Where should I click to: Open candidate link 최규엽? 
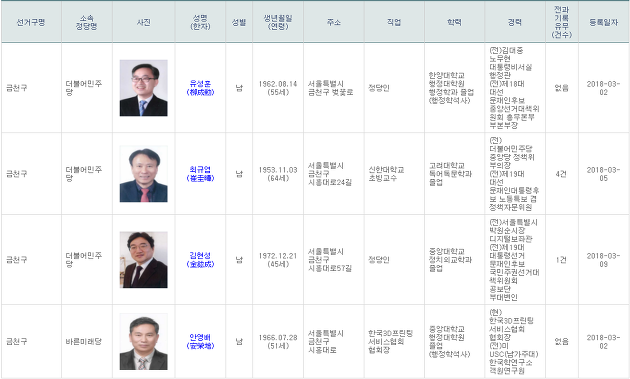coord(200,174)
